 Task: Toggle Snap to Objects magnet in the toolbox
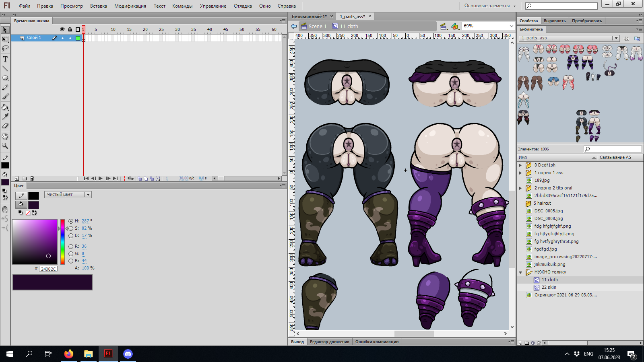click(5, 209)
